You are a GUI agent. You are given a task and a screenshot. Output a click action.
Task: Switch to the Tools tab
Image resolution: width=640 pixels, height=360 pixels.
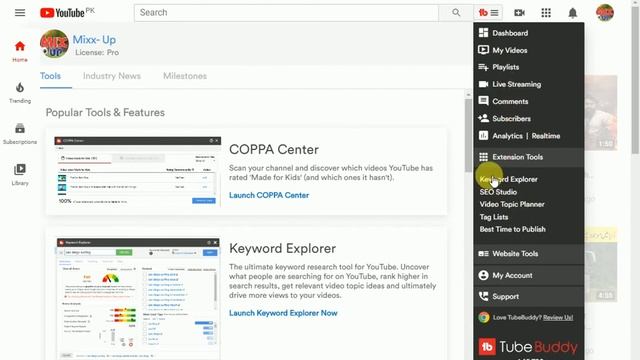(x=51, y=76)
